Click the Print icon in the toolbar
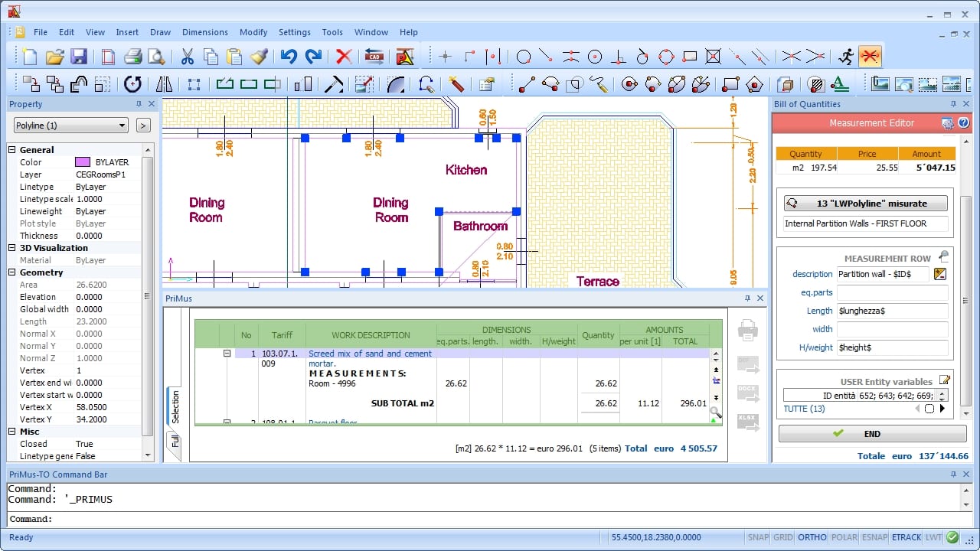Screen dimensions: 980x551 (133, 57)
